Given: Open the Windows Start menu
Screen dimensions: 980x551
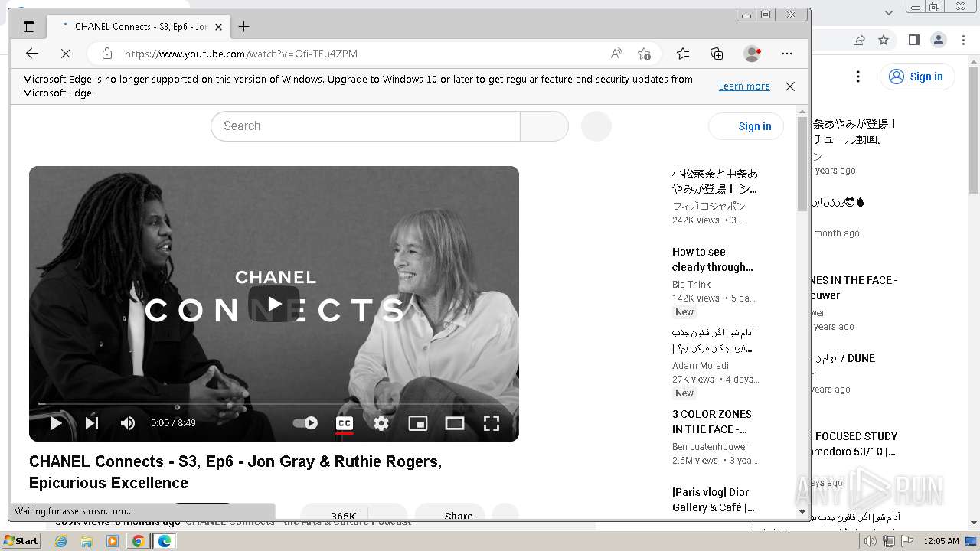Looking at the screenshot, I should (x=21, y=541).
